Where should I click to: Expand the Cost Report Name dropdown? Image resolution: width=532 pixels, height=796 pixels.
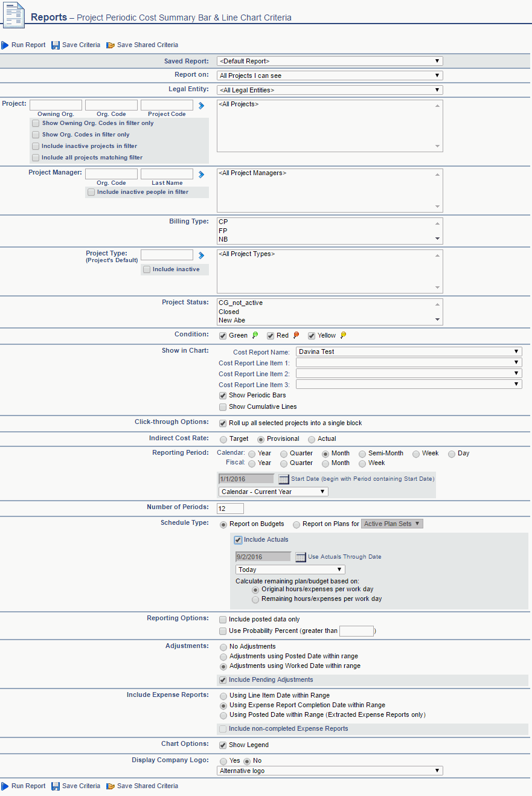pyautogui.click(x=409, y=351)
